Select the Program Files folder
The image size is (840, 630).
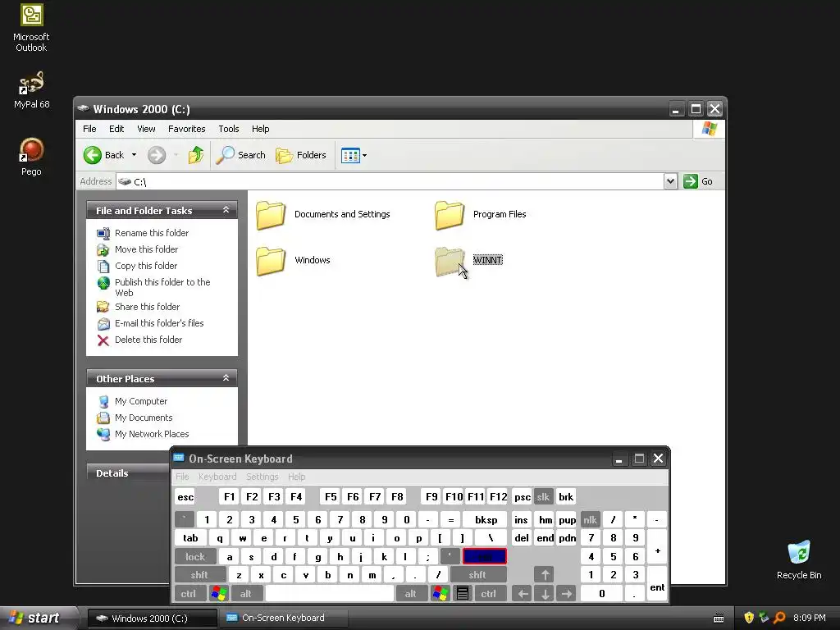point(481,215)
